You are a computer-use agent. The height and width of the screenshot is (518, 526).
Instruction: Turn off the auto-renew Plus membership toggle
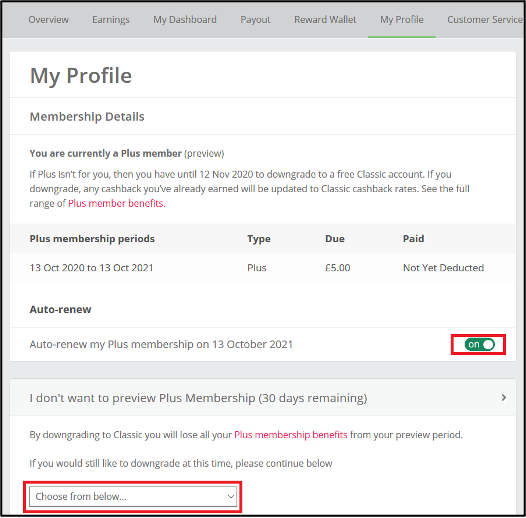point(479,344)
